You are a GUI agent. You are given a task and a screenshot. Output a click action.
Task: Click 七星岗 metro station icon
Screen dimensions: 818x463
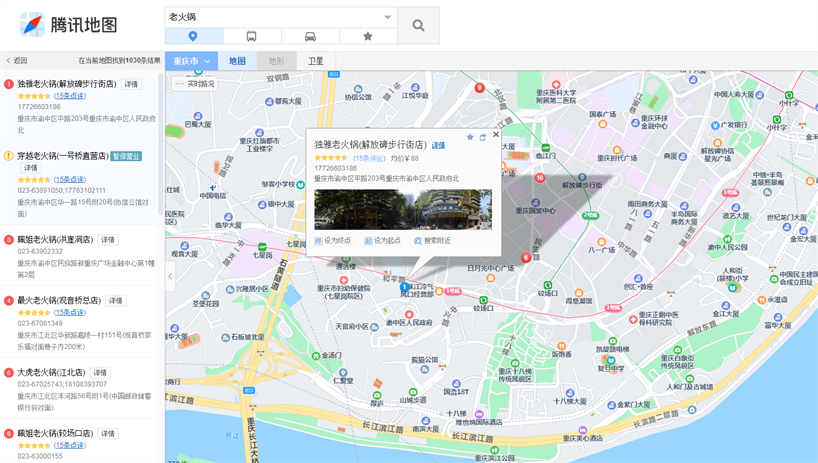tap(262, 247)
